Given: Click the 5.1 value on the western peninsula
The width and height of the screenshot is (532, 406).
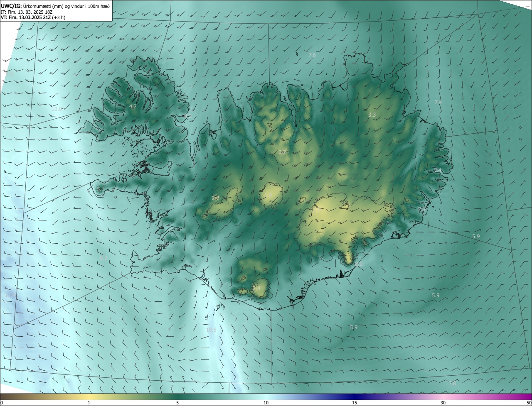Looking at the screenshot, I should point(101,189).
